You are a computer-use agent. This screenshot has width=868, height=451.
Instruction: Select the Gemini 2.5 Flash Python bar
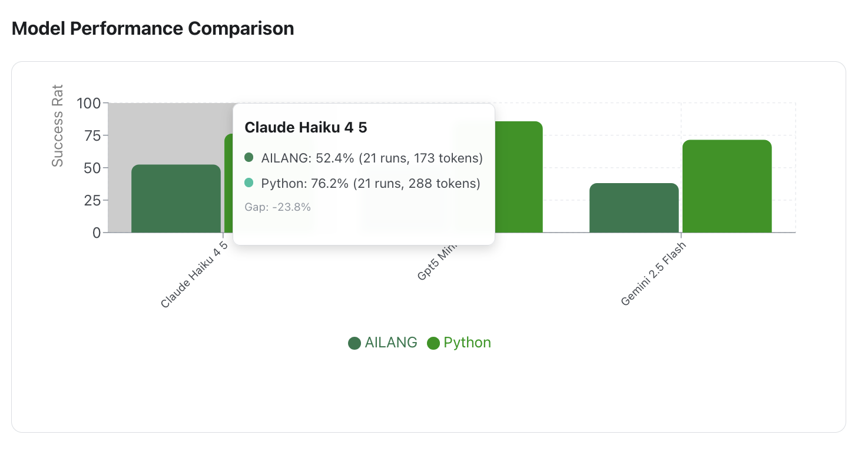pos(727,187)
